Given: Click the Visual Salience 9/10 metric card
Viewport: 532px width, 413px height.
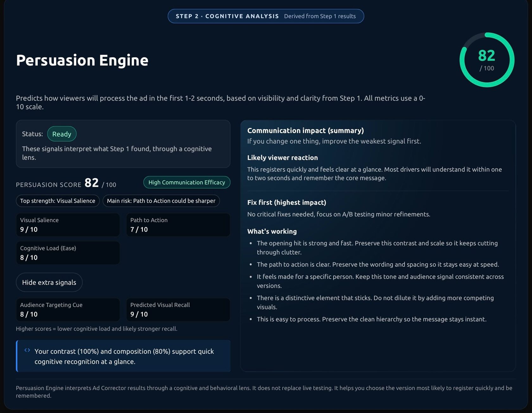Looking at the screenshot, I should click(x=68, y=225).
